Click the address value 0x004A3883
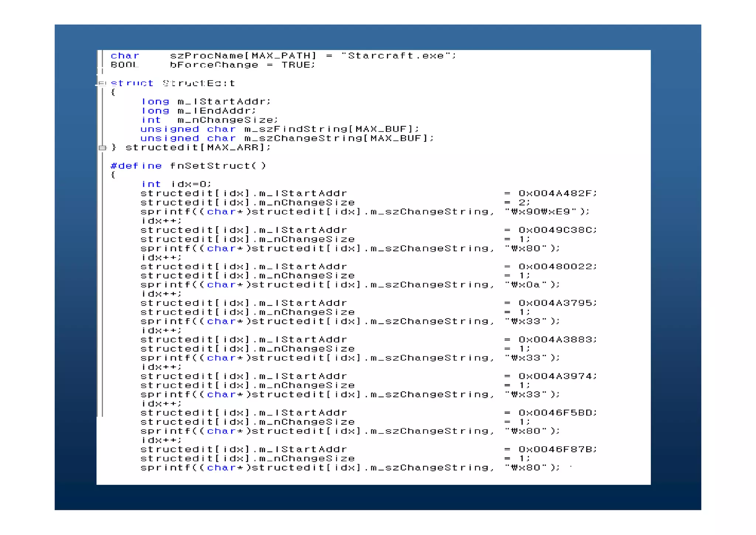The height and width of the screenshot is (535, 756). tap(556, 340)
